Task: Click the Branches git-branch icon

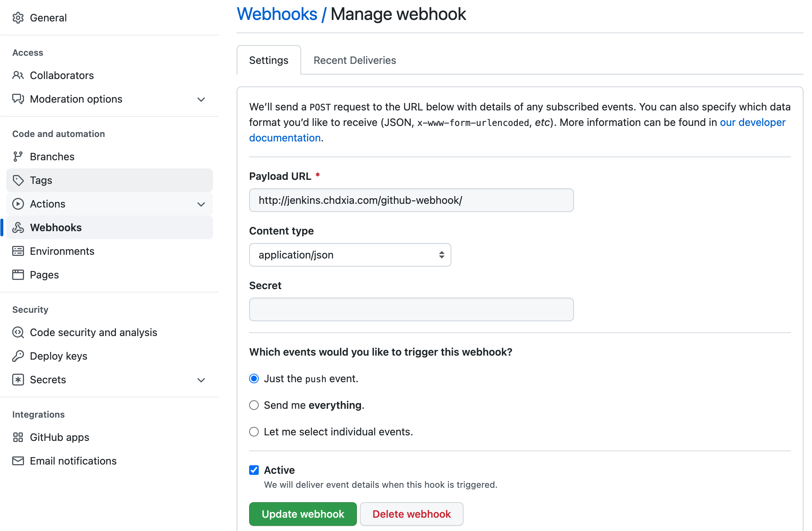Action: tap(18, 157)
